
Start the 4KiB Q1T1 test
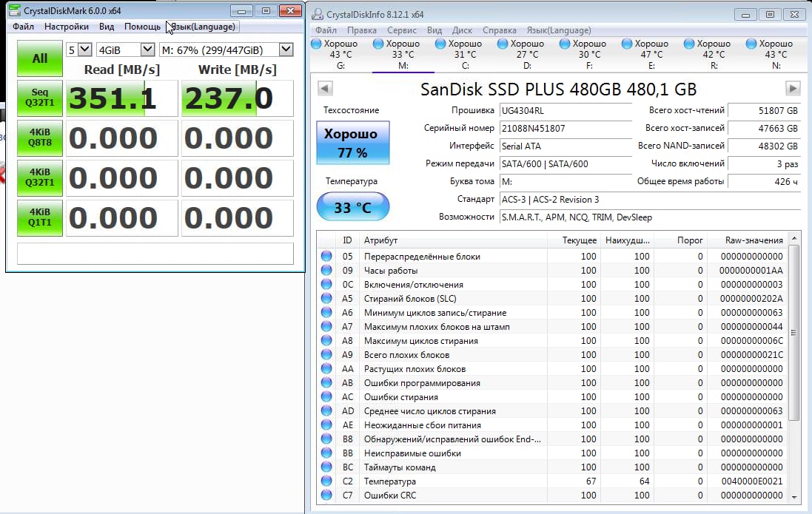coord(40,218)
